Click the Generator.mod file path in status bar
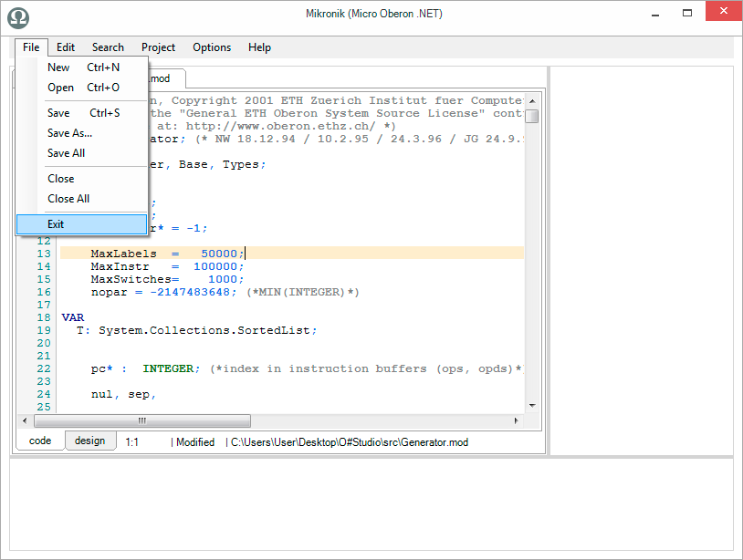743x560 pixels. (x=350, y=442)
